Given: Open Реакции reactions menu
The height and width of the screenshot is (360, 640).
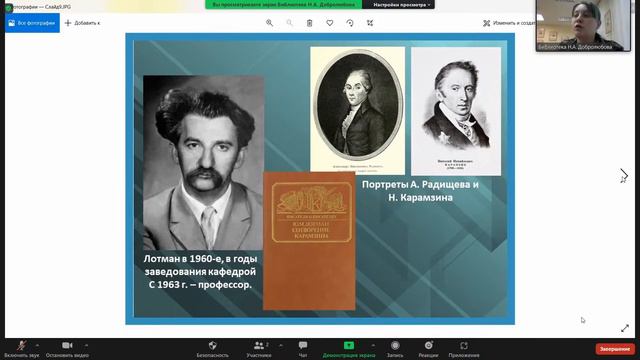Looking at the screenshot, I should pos(428,349).
